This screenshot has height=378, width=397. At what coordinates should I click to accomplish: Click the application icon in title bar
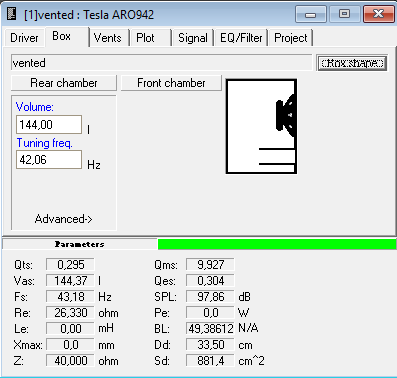(x=12, y=14)
